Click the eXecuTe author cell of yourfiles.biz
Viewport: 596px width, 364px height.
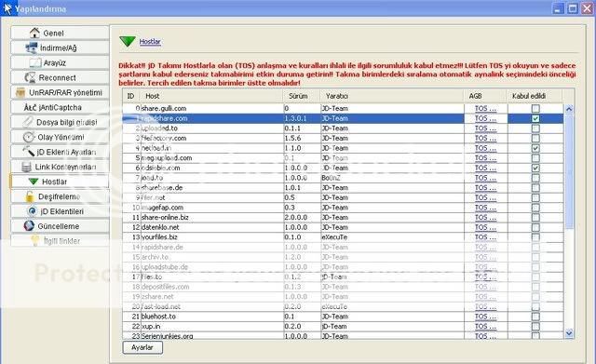coord(392,237)
